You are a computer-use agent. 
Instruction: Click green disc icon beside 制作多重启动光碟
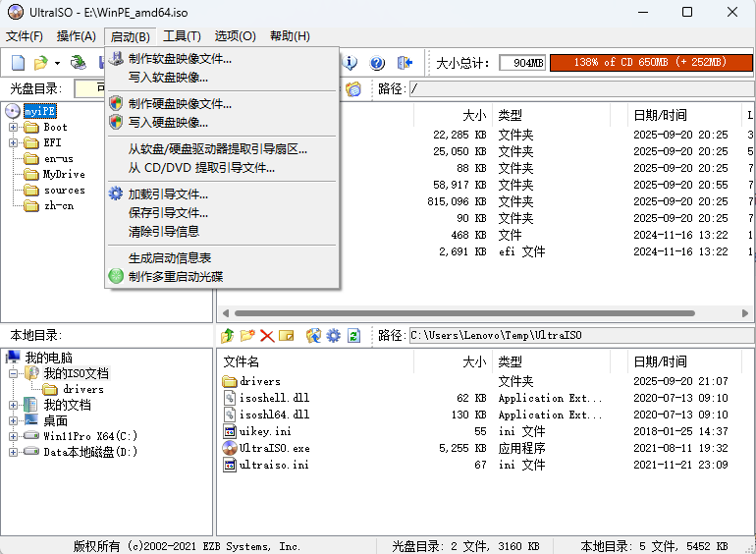116,276
